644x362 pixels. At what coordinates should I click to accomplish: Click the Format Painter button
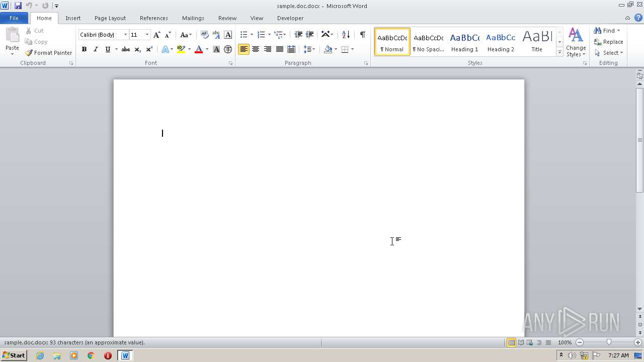[x=49, y=53]
